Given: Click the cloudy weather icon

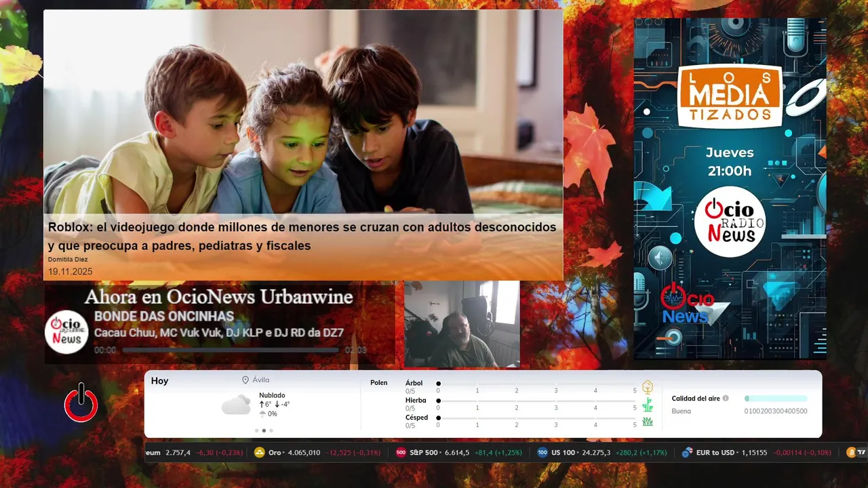Looking at the screenshot, I should pyautogui.click(x=236, y=405).
